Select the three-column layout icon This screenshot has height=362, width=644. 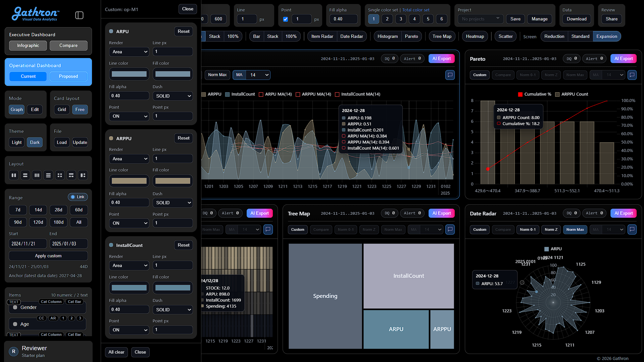pos(37,175)
